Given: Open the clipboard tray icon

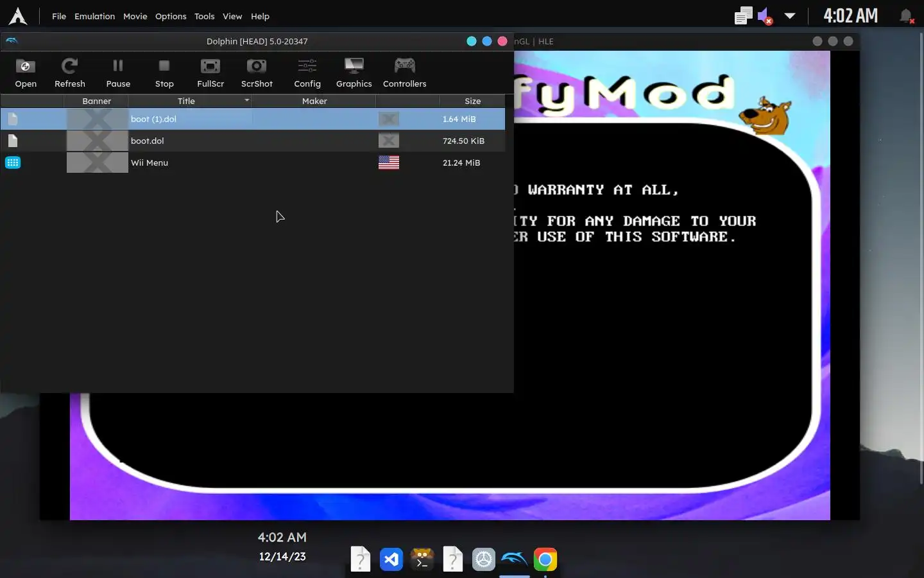Looking at the screenshot, I should click(x=743, y=16).
